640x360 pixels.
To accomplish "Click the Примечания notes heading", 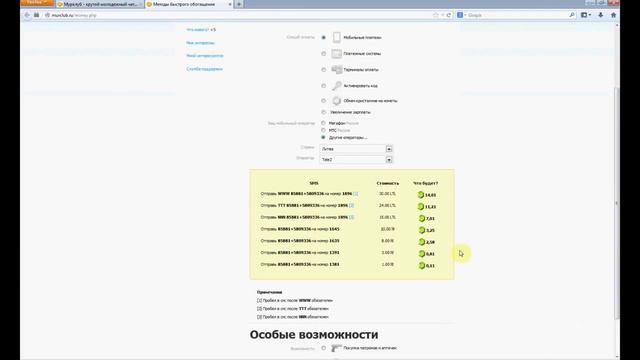I will [269, 292].
